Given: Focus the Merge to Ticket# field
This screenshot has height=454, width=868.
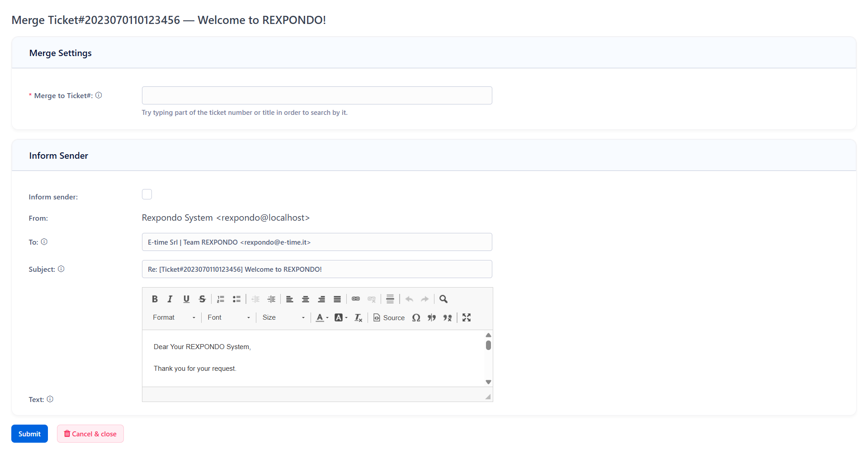Looking at the screenshot, I should [317, 95].
